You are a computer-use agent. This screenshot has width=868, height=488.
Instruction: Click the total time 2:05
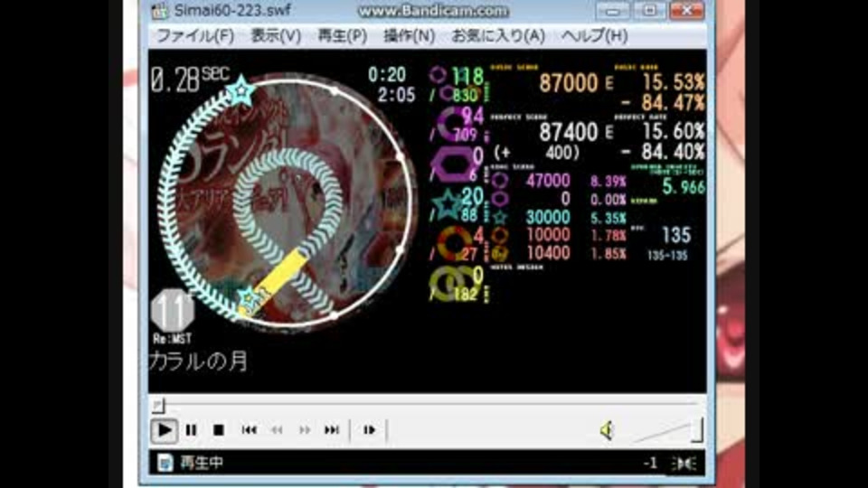click(396, 95)
